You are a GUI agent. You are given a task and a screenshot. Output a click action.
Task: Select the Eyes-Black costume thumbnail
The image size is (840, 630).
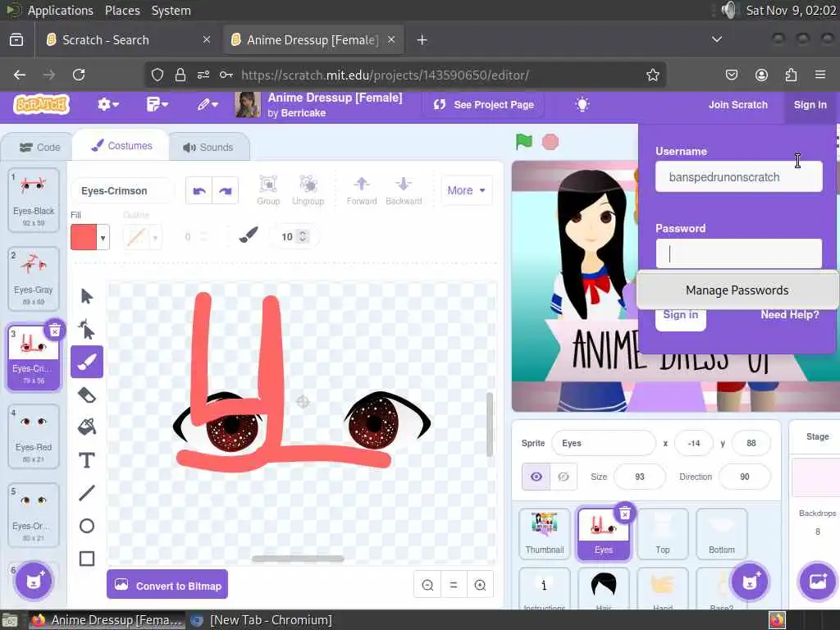pyautogui.click(x=33, y=200)
